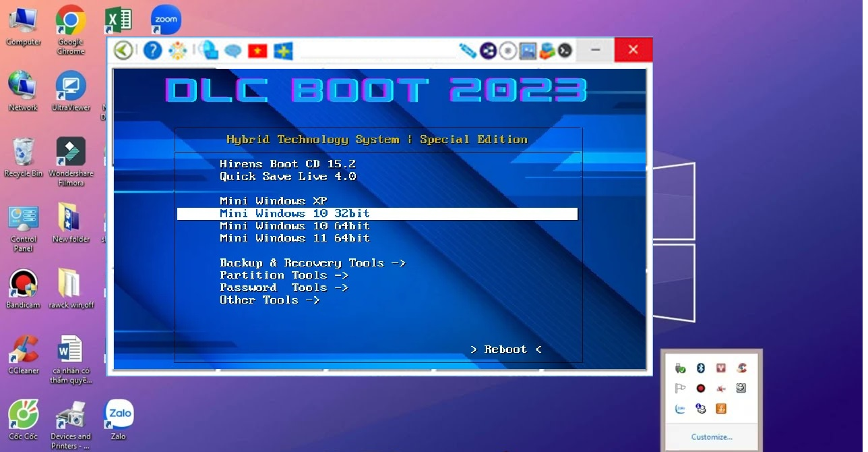Viewport: 868px width, 452px height.
Task: Click the Zalo tray icon
Action: click(681, 409)
